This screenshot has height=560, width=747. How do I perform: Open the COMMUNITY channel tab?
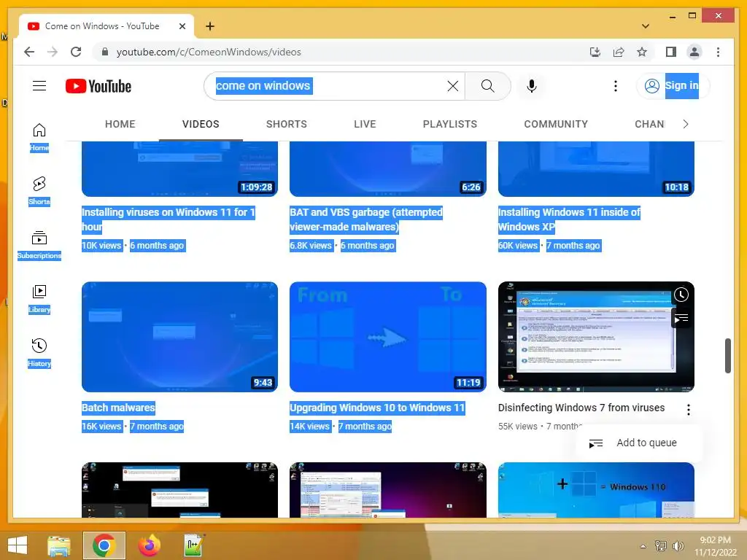coord(556,124)
